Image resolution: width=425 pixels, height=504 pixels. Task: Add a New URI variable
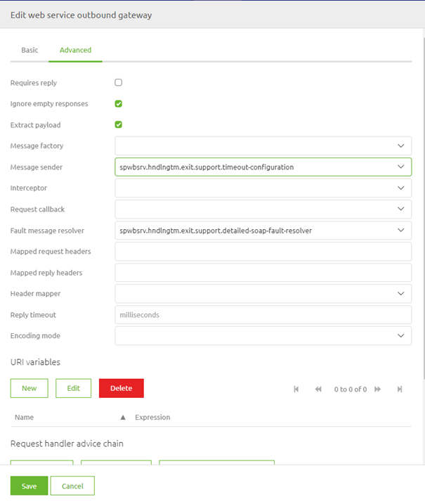(x=30, y=388)
